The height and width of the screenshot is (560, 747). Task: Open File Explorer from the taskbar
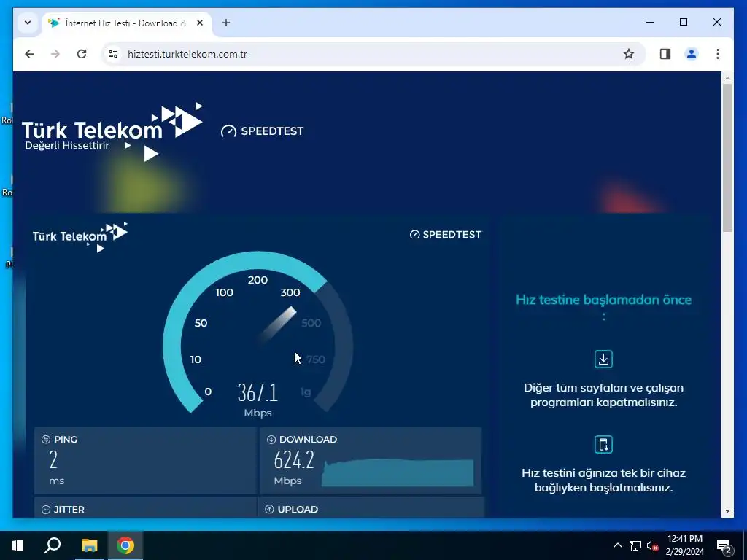tap(89, 545)
